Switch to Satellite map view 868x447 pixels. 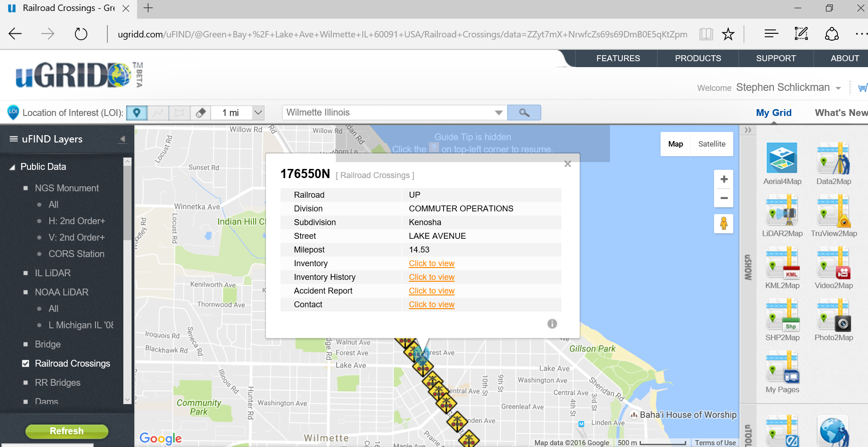pos(711,144)
